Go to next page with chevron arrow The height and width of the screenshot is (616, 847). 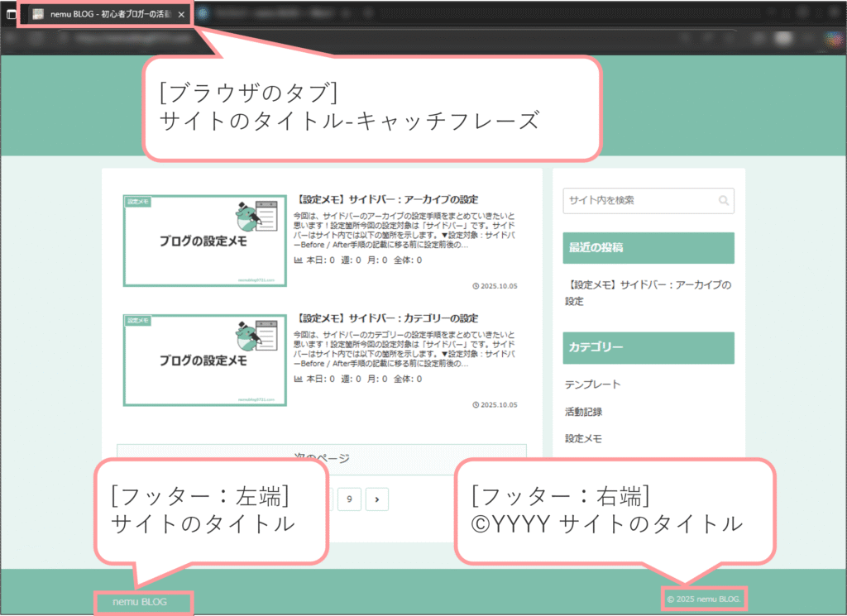[x=377, y=499]
